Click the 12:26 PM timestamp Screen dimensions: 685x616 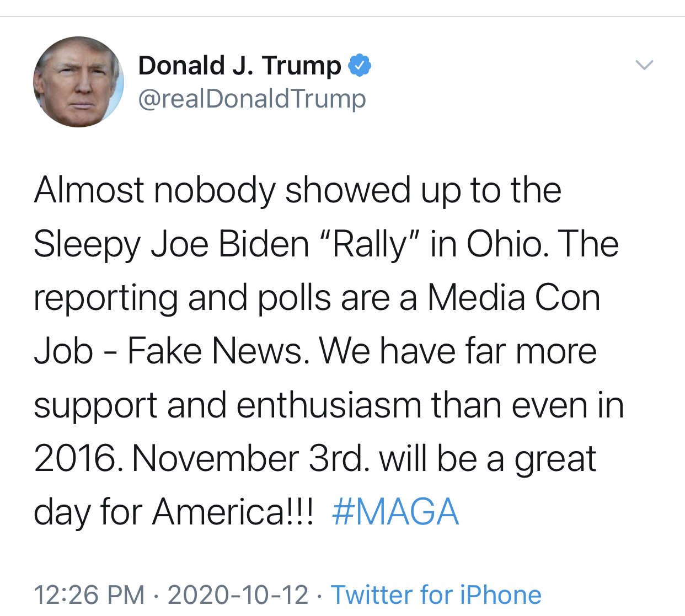pos(89,594)
